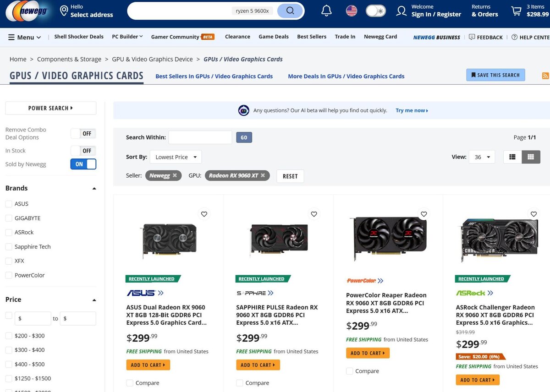Toggle the In Stock switch

[x=83, y=151]
